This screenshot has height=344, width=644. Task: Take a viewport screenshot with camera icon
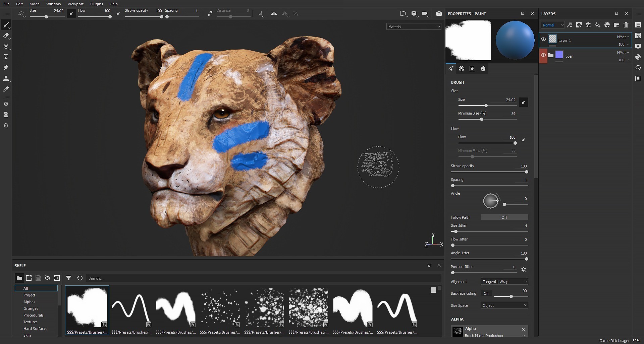pyautogui.click(x=439, y=14)
